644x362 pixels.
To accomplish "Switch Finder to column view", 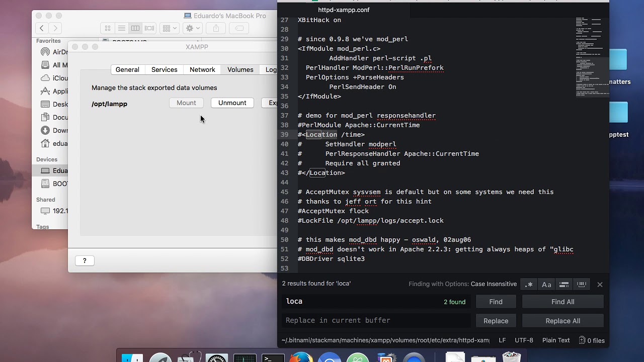I will 135,29.
